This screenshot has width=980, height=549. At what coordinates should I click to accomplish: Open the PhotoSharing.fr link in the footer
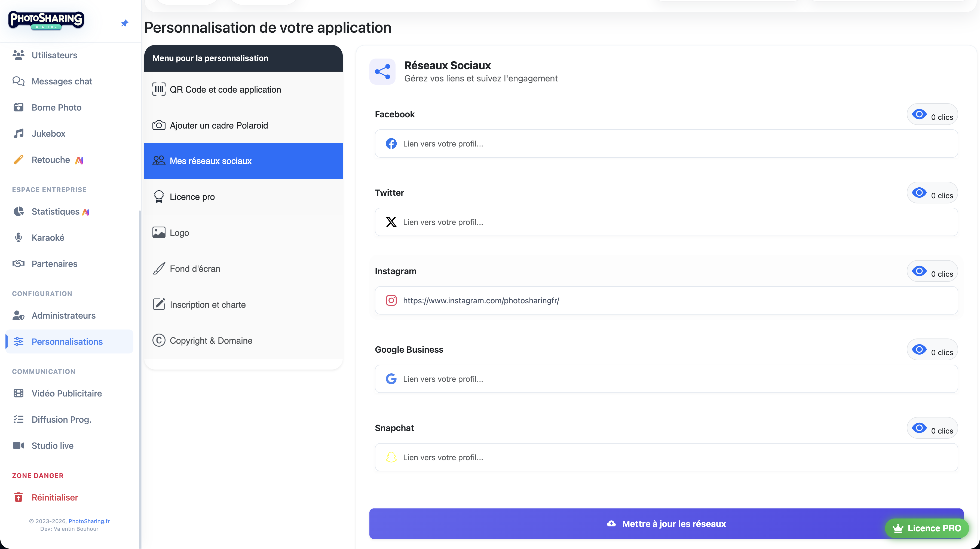coord(89,521)
